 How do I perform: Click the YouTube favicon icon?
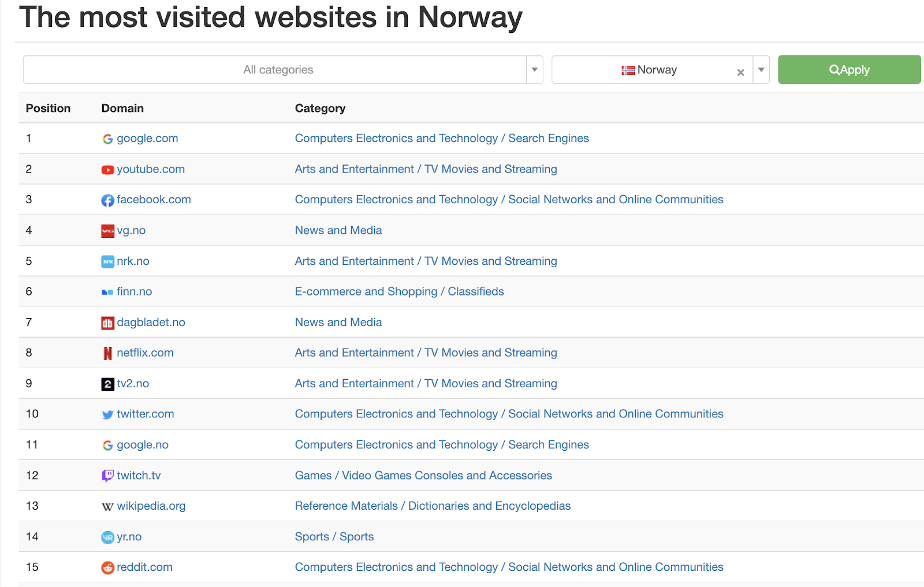(107, 170)
